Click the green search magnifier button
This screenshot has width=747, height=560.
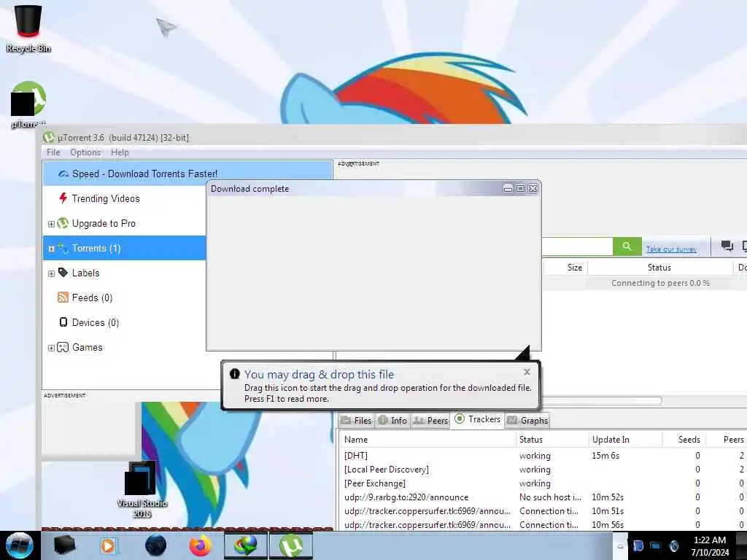point(627,246)
